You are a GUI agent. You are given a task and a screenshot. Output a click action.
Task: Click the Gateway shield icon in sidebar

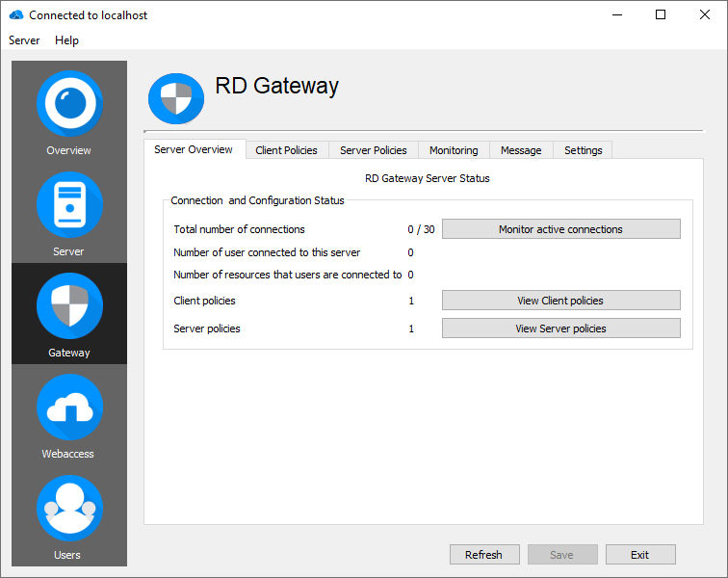69,306
